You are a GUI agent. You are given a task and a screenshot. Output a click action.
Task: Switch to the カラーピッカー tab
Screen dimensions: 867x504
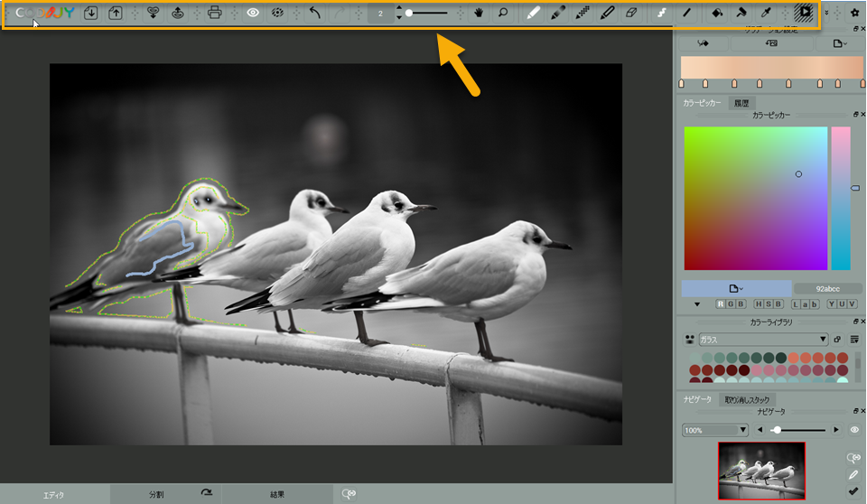[x=702, y=103]
